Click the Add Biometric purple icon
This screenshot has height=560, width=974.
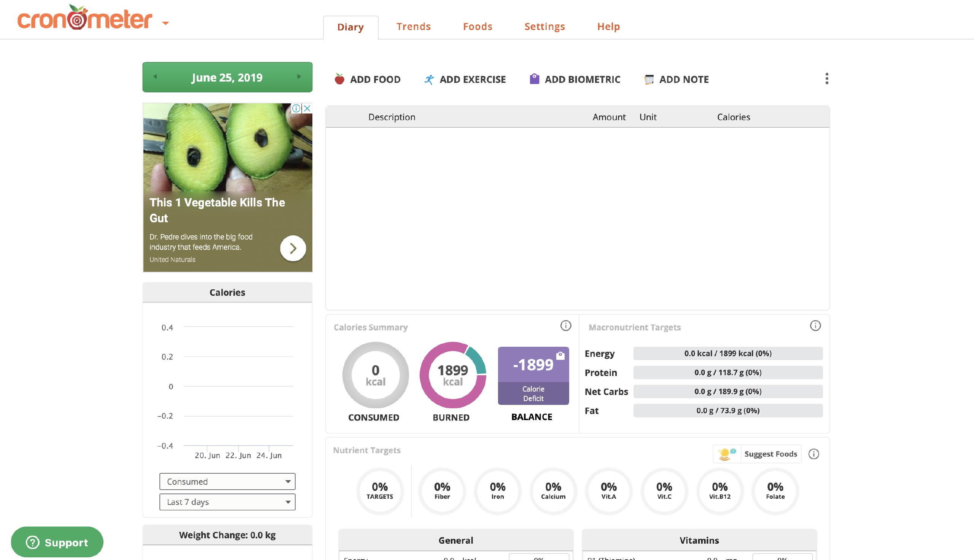(534, 79)
